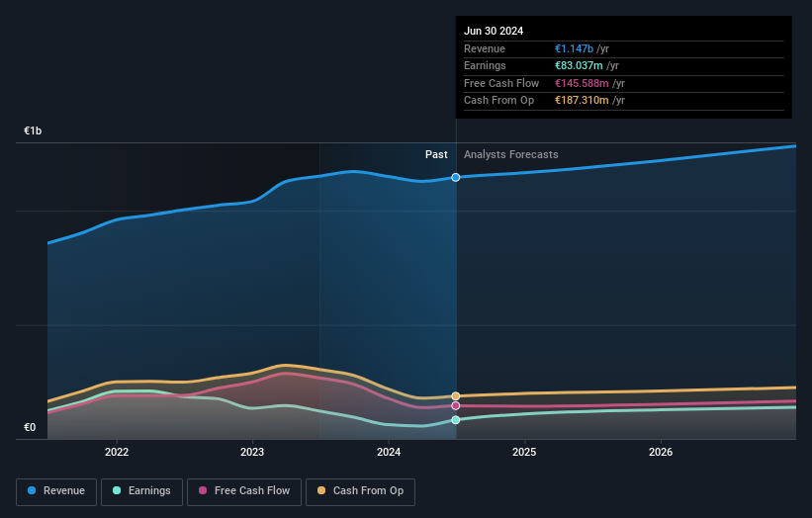Click the 2025 x-axis label
This screenshot has height=518, width=812.
pyautogui.click(x=524, y=453)
